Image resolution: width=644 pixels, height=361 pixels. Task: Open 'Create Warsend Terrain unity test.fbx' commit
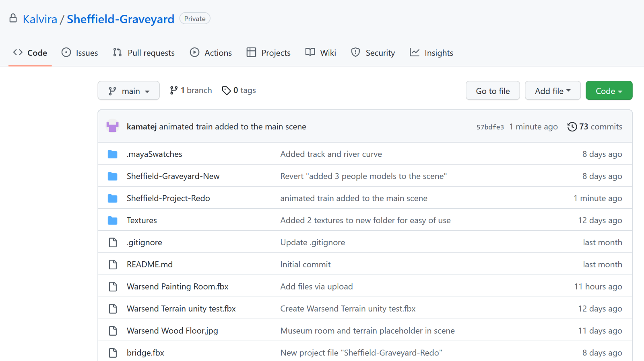click(x=348, y=309)
